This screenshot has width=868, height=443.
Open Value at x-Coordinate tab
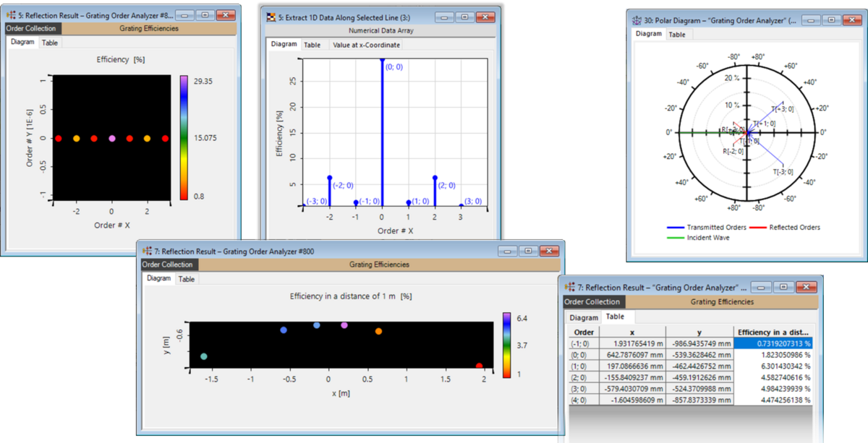(366, 45)
